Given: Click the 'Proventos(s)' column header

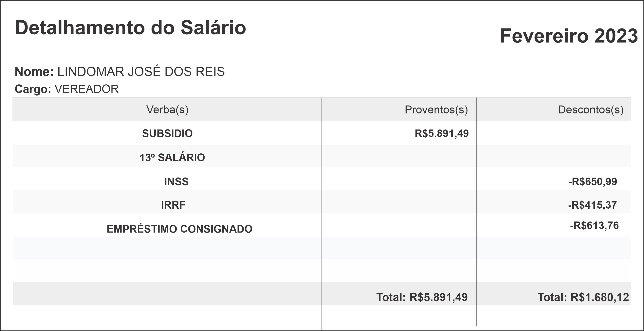Looking at the screenshot, I should (x=436, y=109).
